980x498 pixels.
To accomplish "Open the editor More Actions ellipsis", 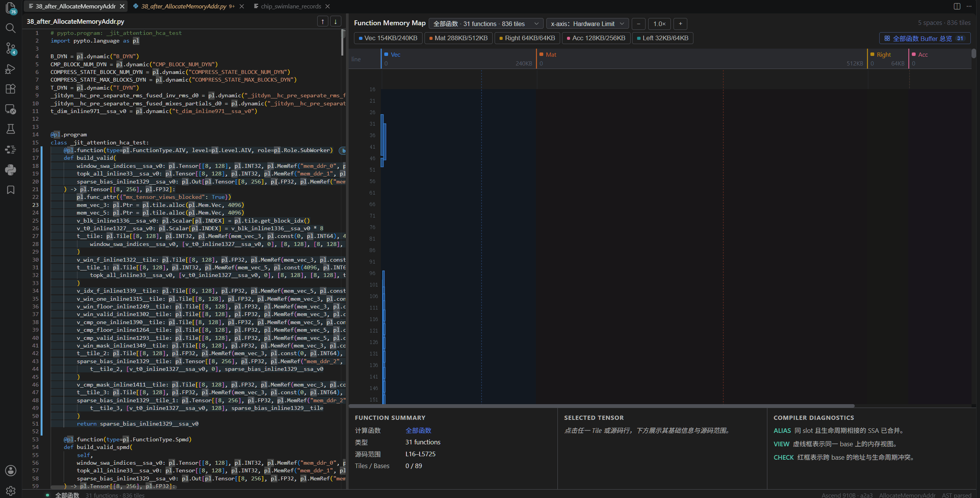I will 969,6.
